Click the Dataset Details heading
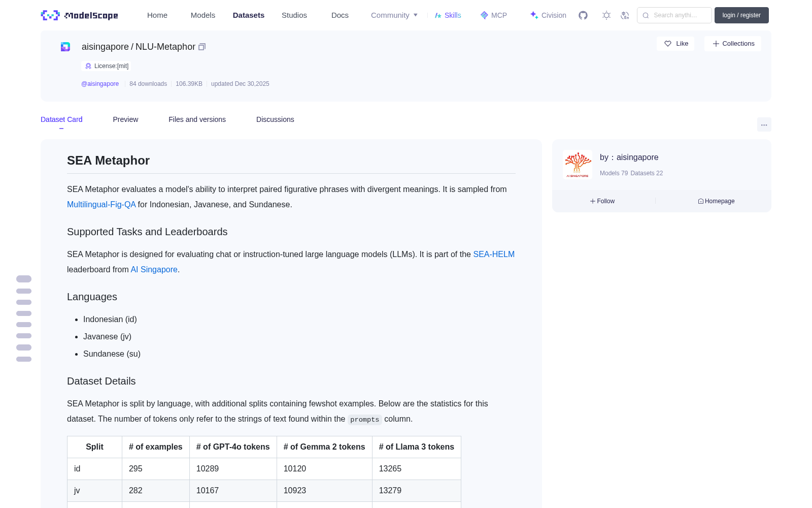 101,381
